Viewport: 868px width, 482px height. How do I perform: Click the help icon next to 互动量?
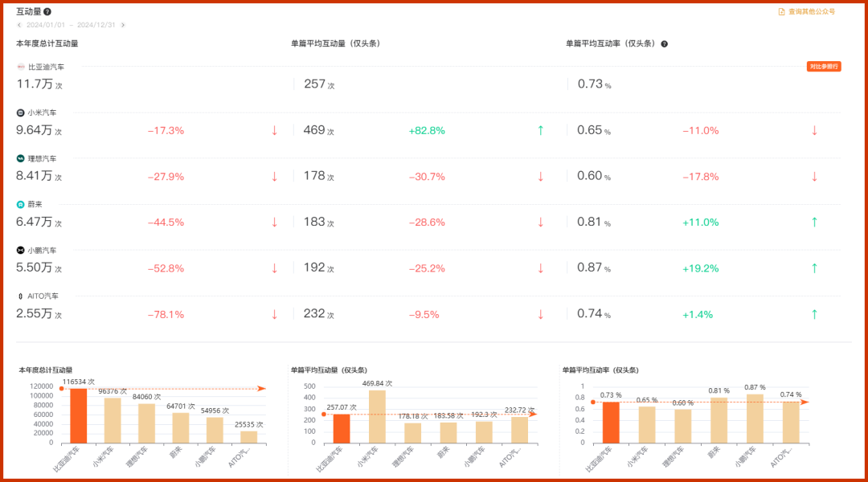47,11
